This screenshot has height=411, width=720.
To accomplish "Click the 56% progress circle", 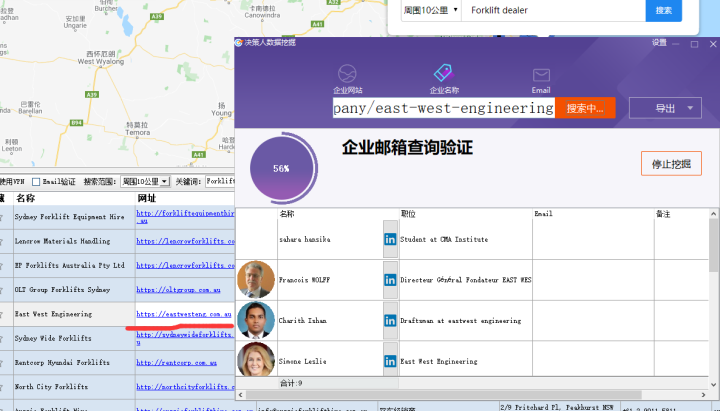I will pos(282,169).
